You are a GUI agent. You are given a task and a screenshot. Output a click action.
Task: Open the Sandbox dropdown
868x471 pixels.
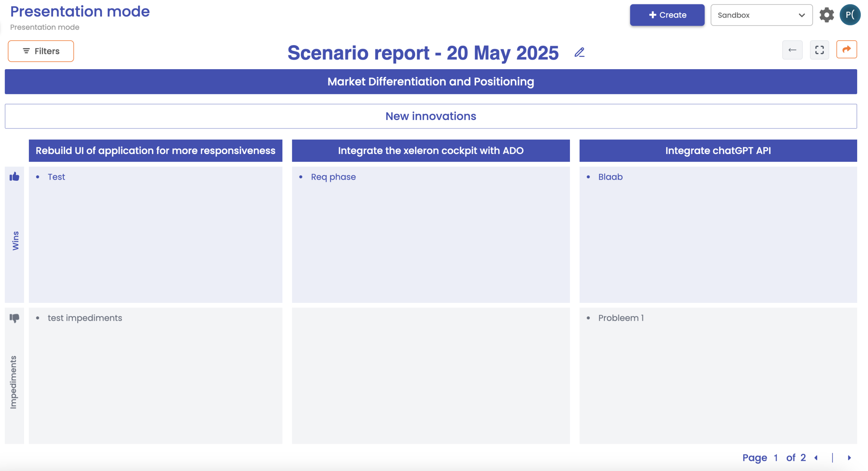click(x=761, y=15)
